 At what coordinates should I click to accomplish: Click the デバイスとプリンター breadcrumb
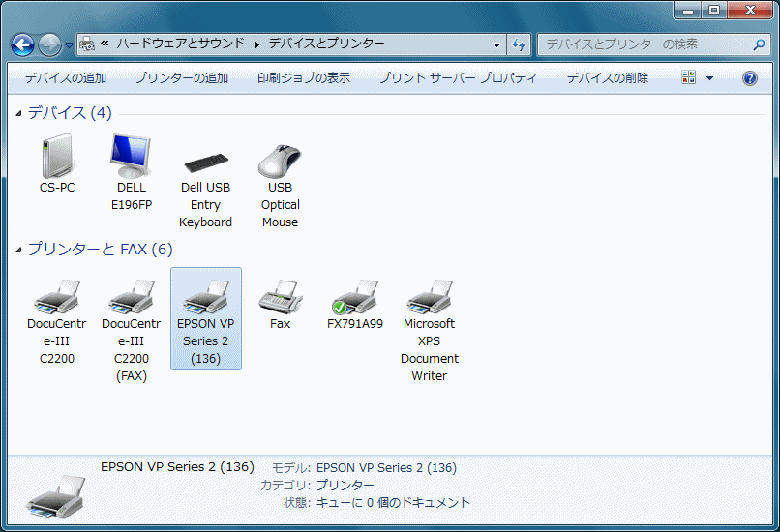coord(326,44)
